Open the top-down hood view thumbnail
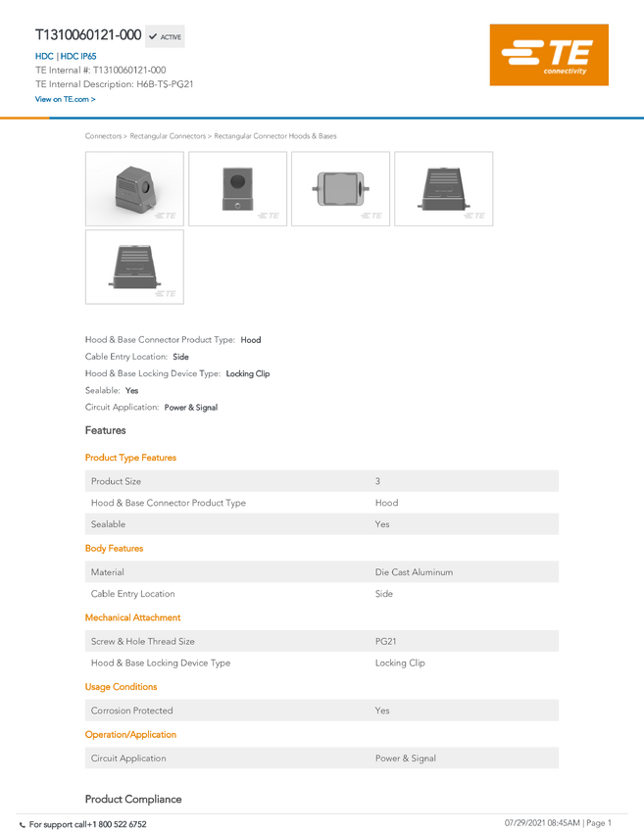This screenshot has width=644, height=833. pyautogui.click(x=340, y=188)
